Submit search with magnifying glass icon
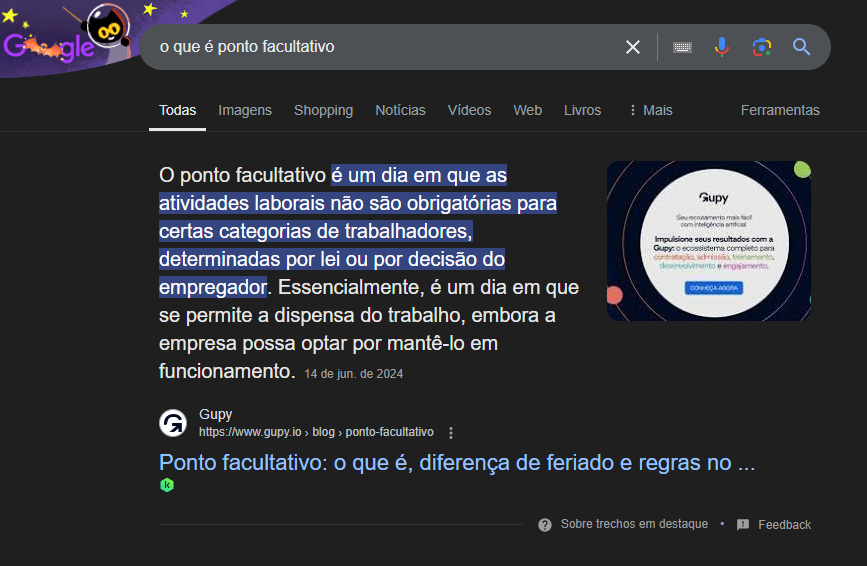867x566 pixels. [801, 47]
